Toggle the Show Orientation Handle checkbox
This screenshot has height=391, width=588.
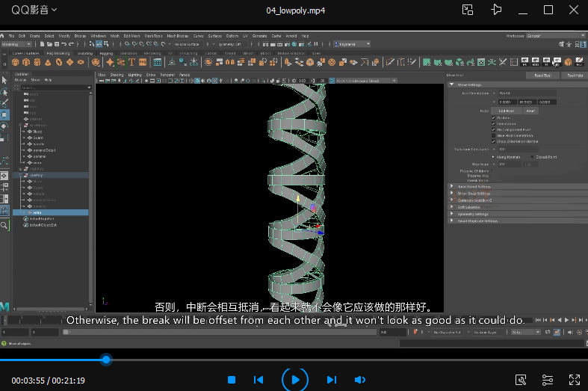pos(494,141)
